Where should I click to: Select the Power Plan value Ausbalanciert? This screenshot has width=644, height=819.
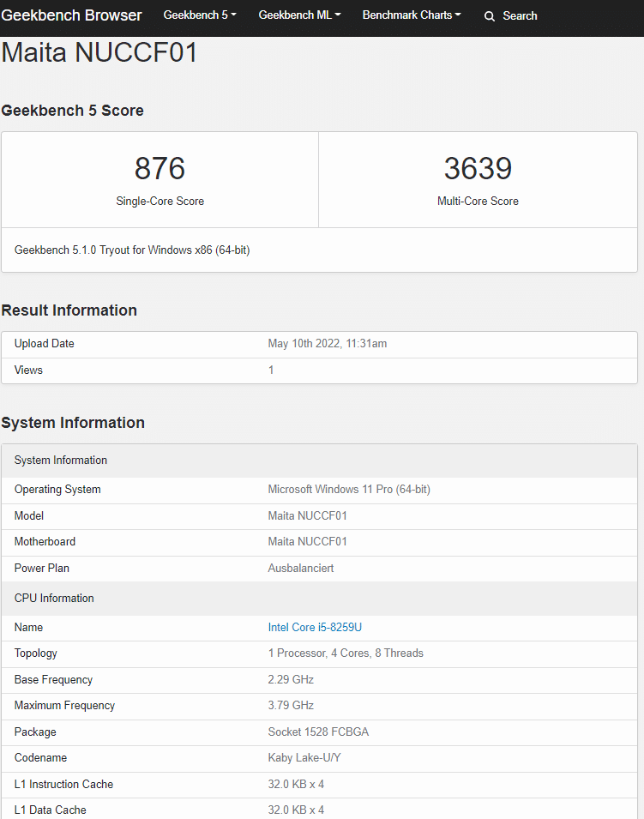point(301,569)
